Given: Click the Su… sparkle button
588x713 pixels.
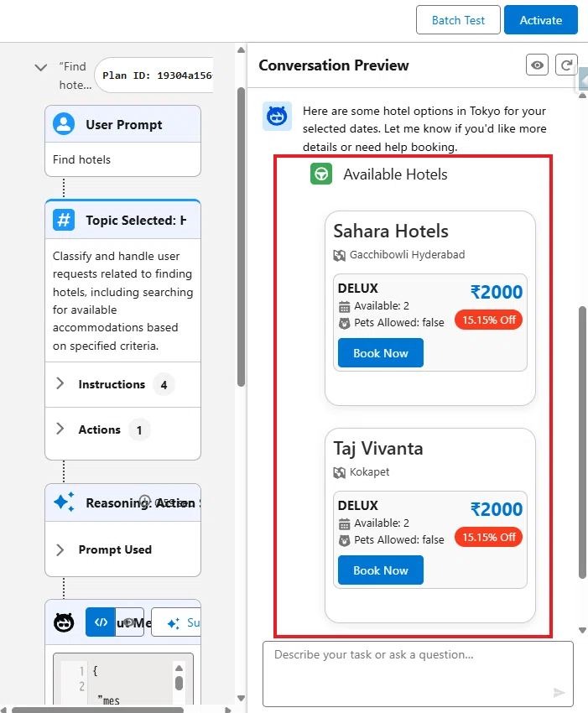Looking at the screenshot, I should pyautogui.click(x=176, y=622).
